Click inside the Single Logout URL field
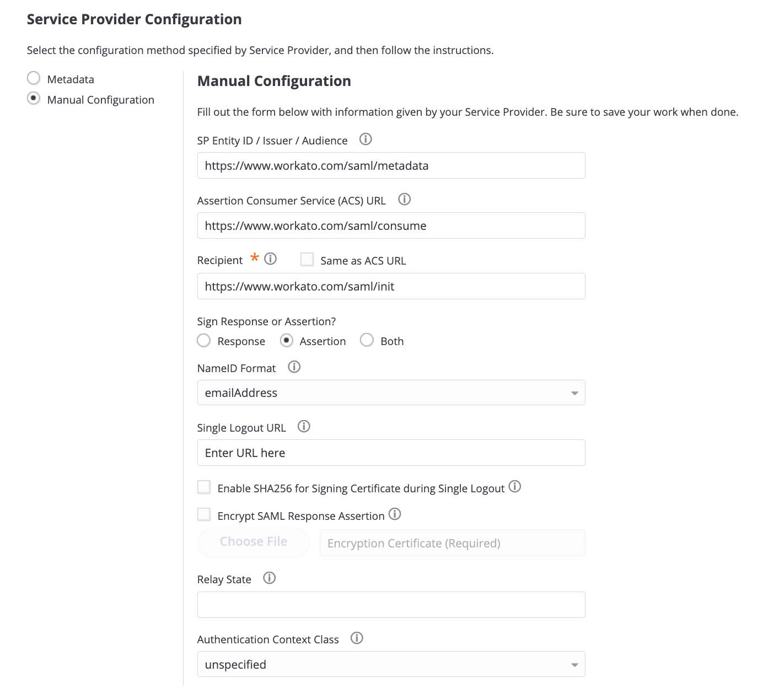This screenshot has height=699, width=784. [x=391, y=452]
